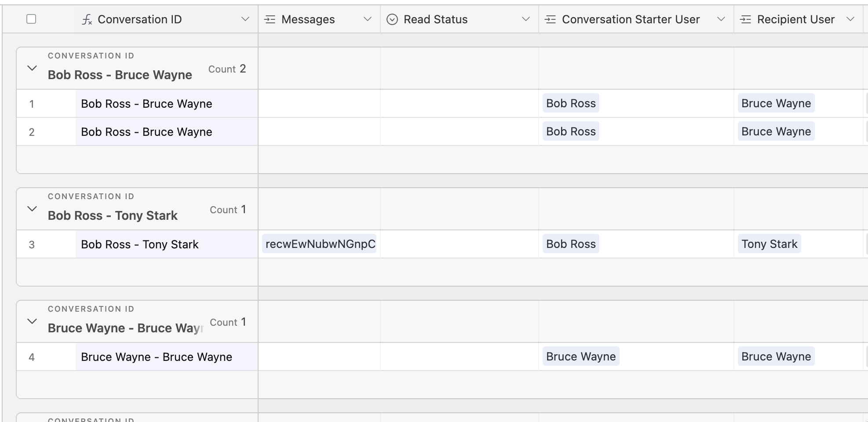Collapse the Bob Ross - Tony Stark group
Viewport: 868px width, 422px height.
coord(31,209)
